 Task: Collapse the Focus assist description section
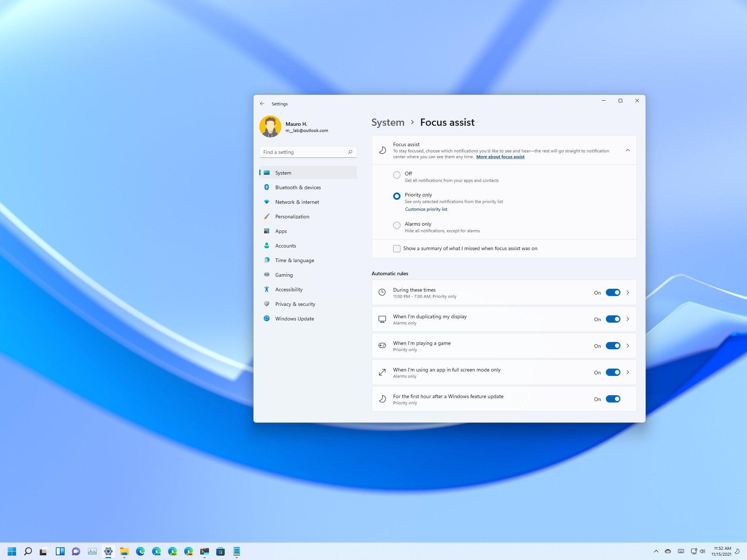pyautogui.click(x=628, y=150)
